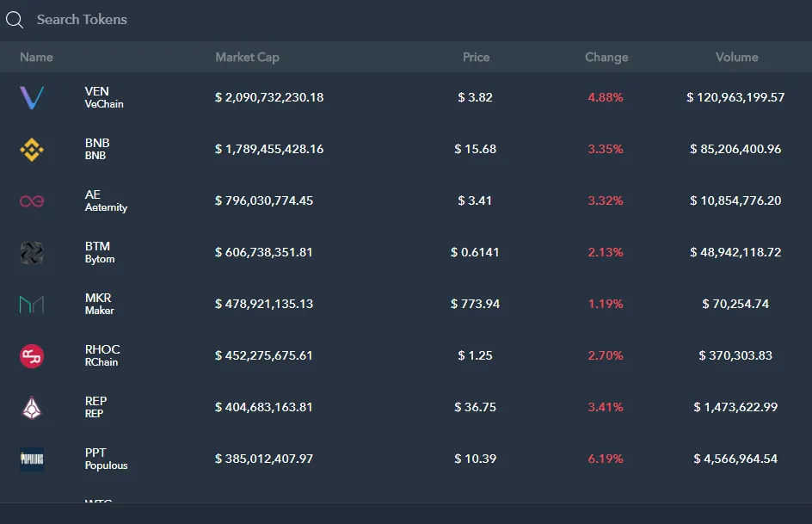The image size is (812, 524).
Task: Click the REP Augur logo icon
Action: coord(32,408)
